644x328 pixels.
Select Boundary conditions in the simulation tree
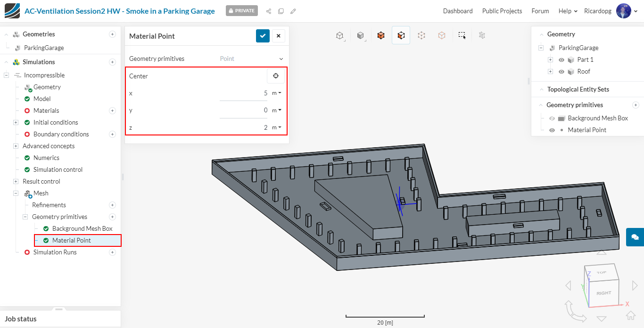[x=61, y=134]
